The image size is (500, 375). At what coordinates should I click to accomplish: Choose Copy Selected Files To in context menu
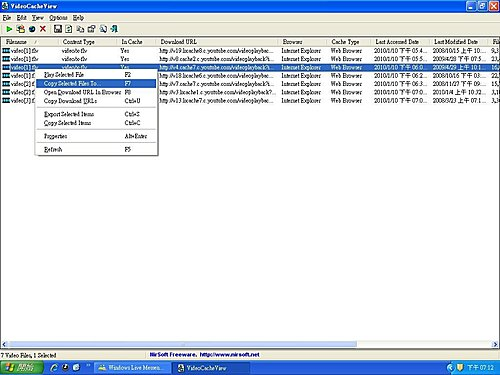[96, 83]
